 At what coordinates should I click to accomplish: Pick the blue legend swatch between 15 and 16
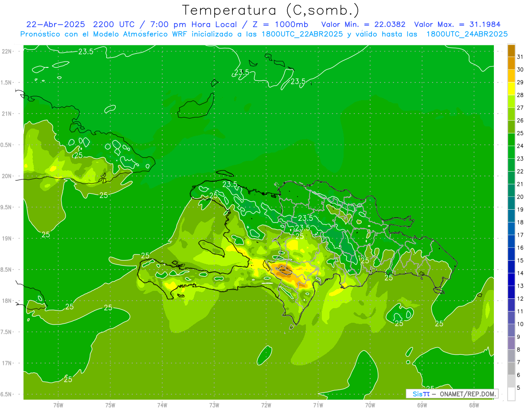(x=511, y=254)
